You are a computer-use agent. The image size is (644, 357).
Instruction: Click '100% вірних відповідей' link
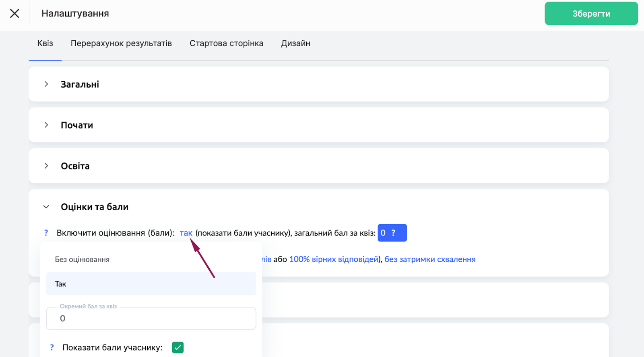[x=334, y=259]
